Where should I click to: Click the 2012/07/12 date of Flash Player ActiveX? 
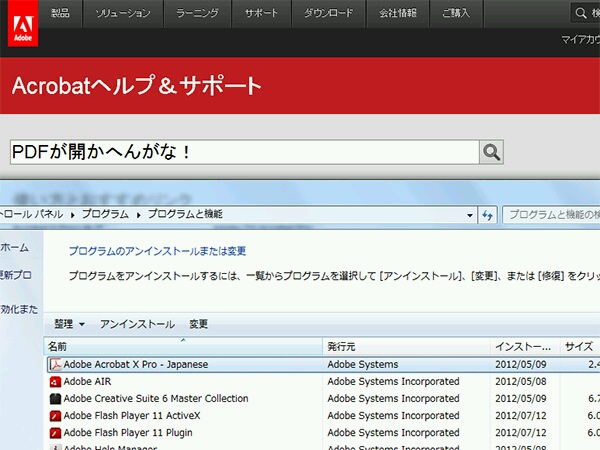521,416
